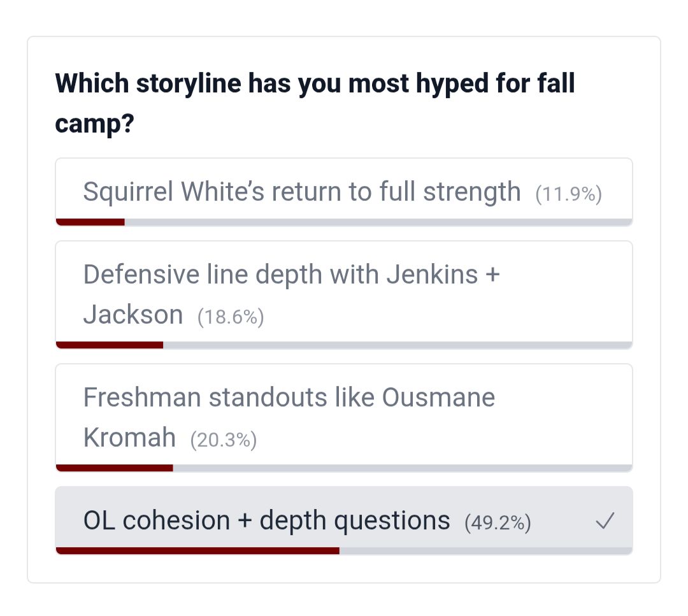Click the 20.3% result label
Screen dimensions: 688x616
[x=224, y=440]
